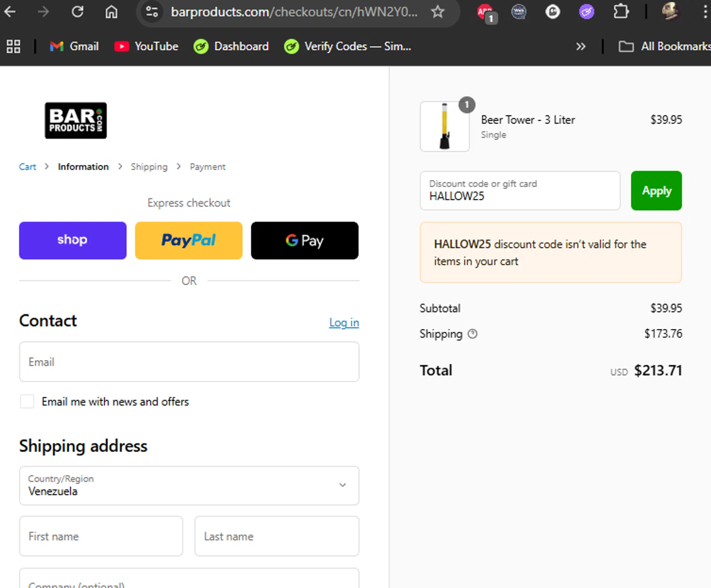Click the Beer Tower product thumbnail
Viewport: 711px width, 588px height.
point(445,127)
